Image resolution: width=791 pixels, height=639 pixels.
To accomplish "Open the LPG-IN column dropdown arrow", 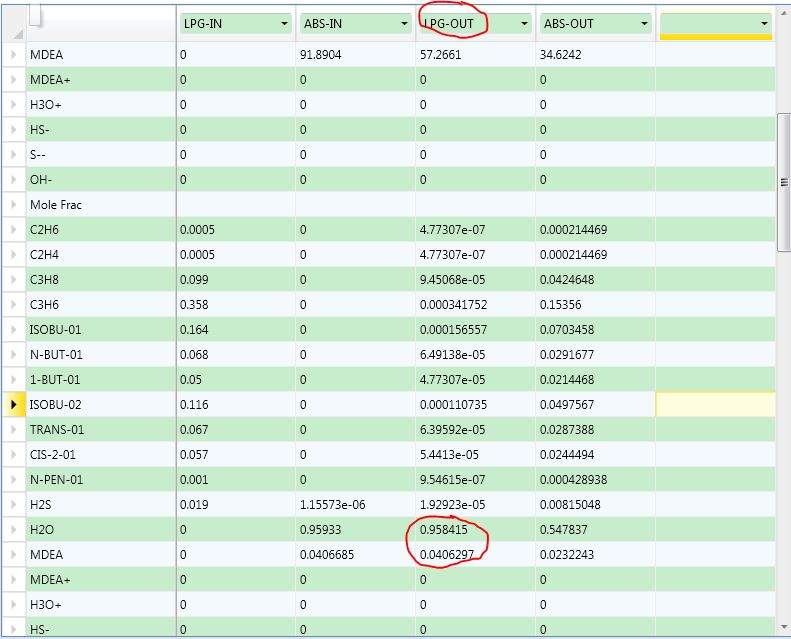I will tap(284, 24).
